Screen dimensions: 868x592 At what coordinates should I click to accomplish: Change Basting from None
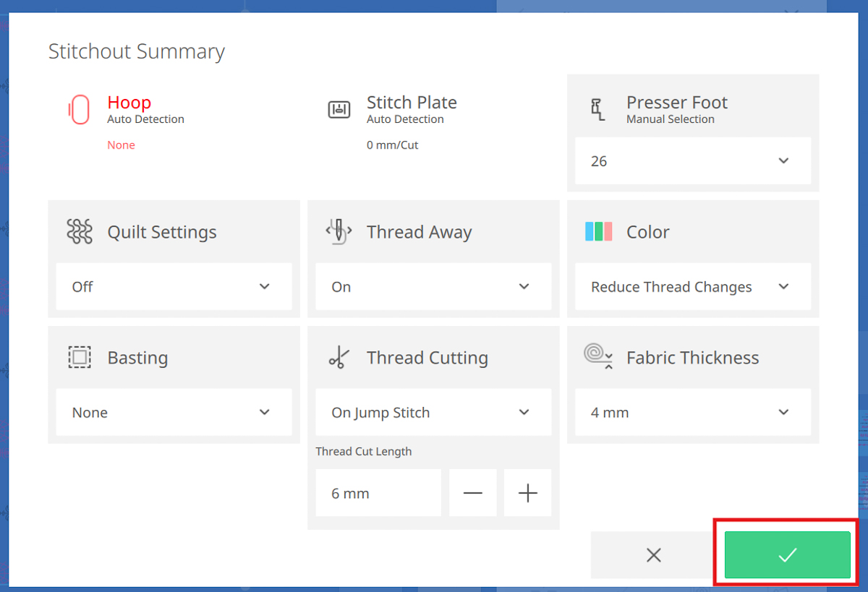coord(174,412)
